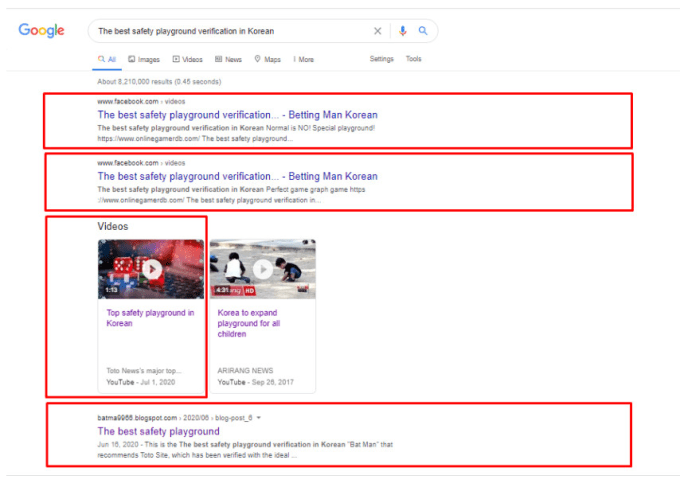Open The best safety playground blogspot link
The height and width of the screenshot is (491, 680).
[x=158, y=431]
